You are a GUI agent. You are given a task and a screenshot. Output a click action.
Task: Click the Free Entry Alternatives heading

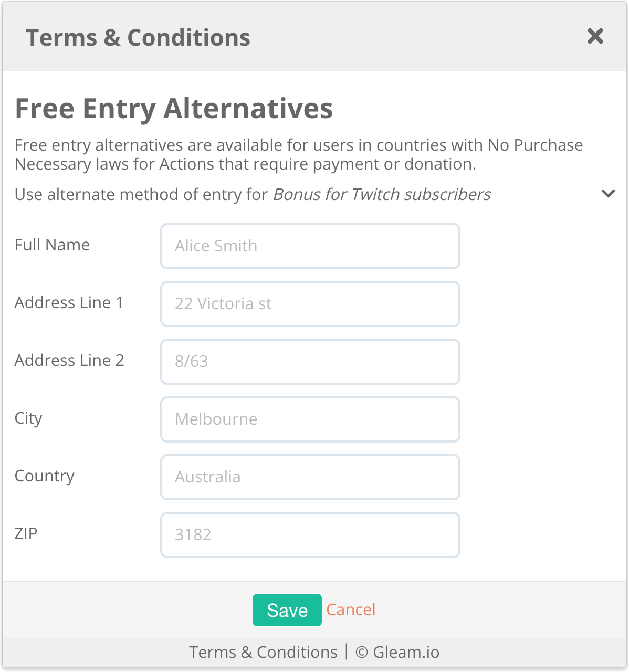click(x=174, y=109)
